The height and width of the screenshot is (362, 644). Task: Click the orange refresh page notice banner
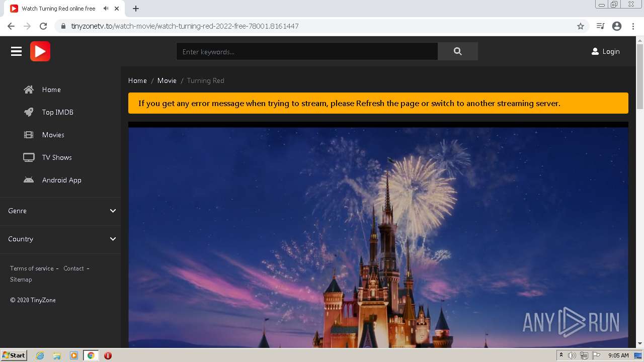(x=378, y=103)
